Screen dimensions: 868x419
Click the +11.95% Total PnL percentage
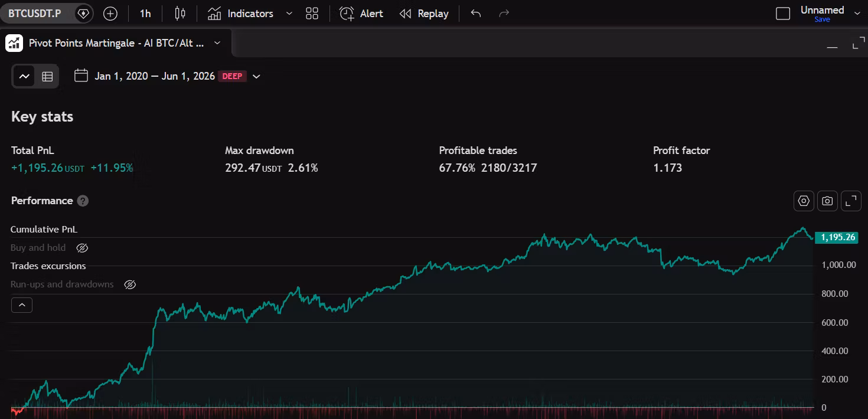click(x=112, y=168)
